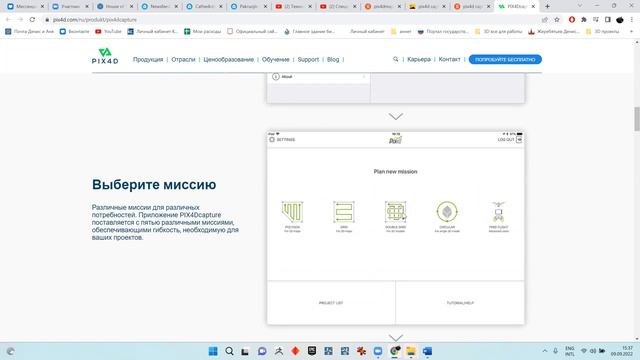Image resolution: width=640 pixels, height=360 pixels.
Task: Open the red Opera-style extension icon
Action: click(572, 20)
